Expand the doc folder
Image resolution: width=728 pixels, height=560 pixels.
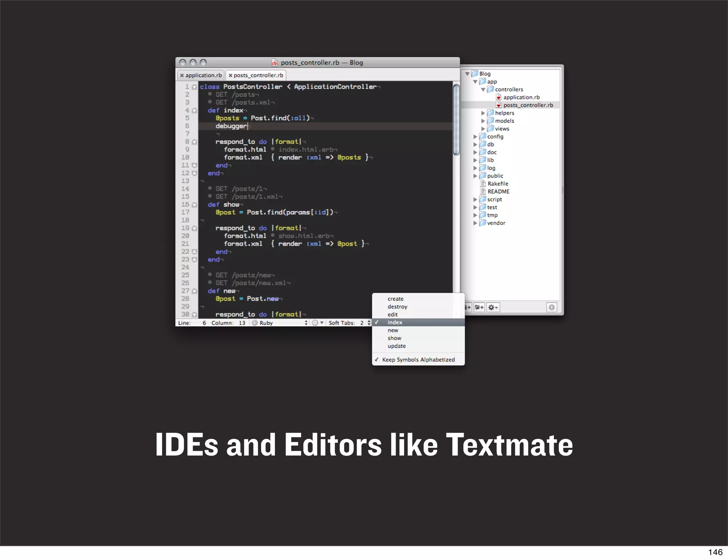click(475, 152)
